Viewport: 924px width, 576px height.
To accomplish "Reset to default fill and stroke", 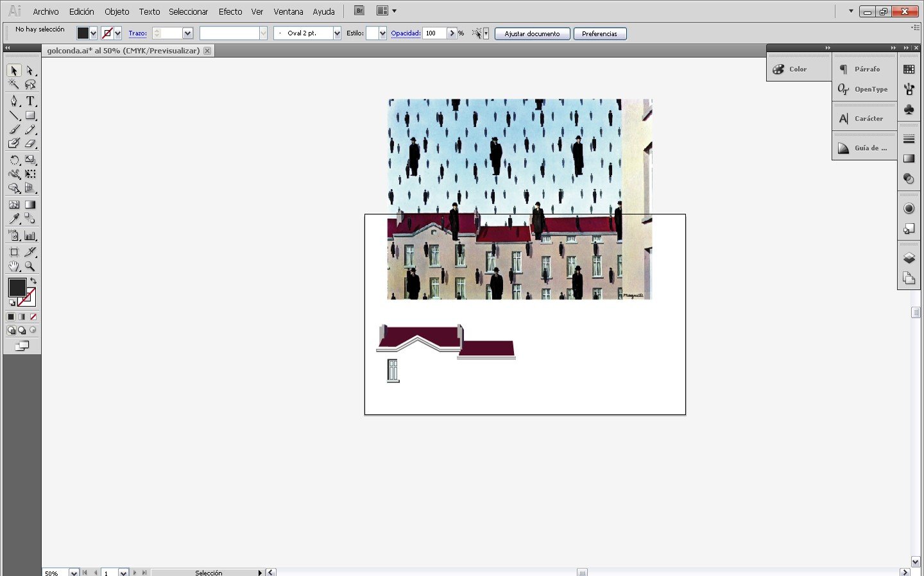I will click(12, 303).
